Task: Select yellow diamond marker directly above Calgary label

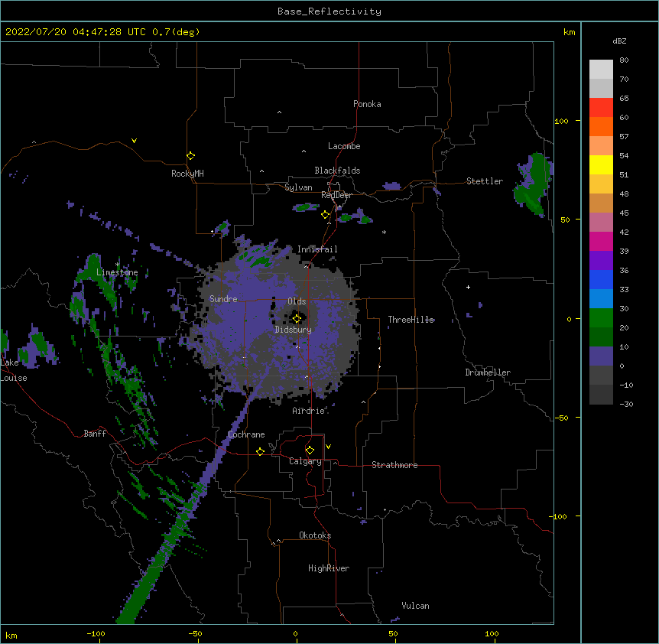Action: point(310,450)
